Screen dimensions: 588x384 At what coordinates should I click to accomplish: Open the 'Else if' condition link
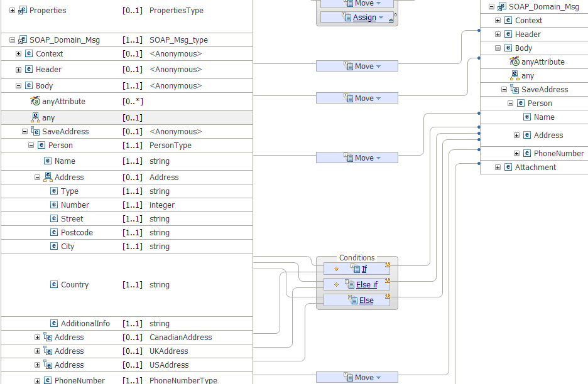(x=367, y=285)
